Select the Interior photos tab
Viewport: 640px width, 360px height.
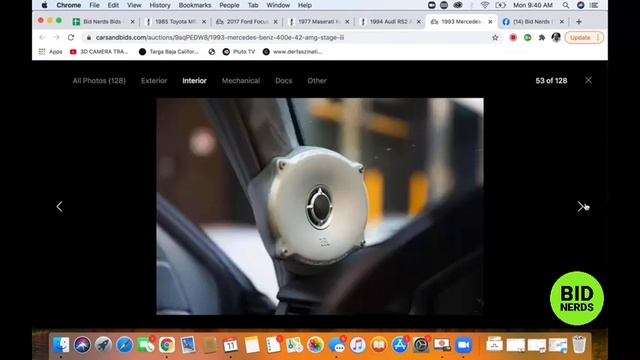(194, 81)
